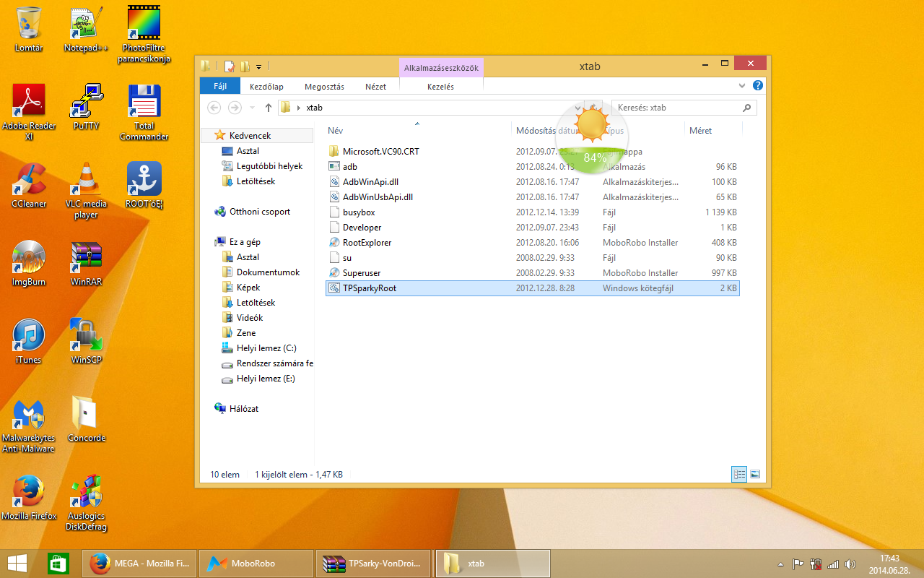Open the Fájl menu
Image resolution: width=924 pixels, height=578 pixels.
[220, 87]
